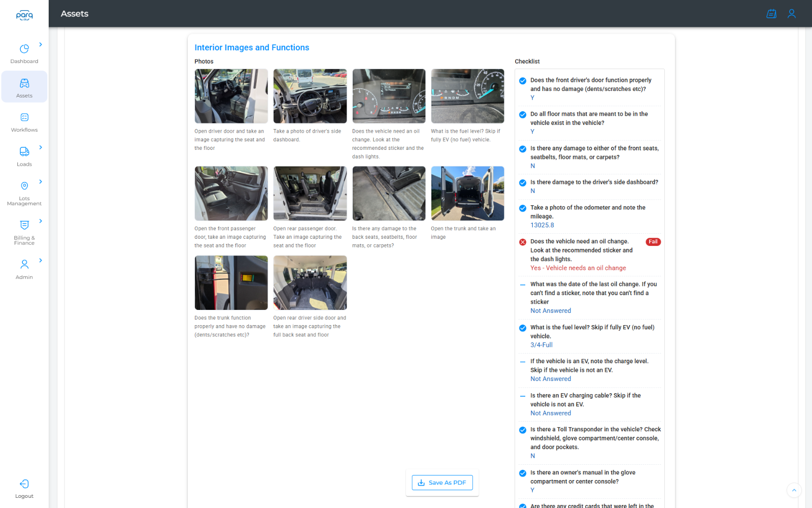Click the mileage value 13025.8
The image size is (812, 508).
click(542, 226)
